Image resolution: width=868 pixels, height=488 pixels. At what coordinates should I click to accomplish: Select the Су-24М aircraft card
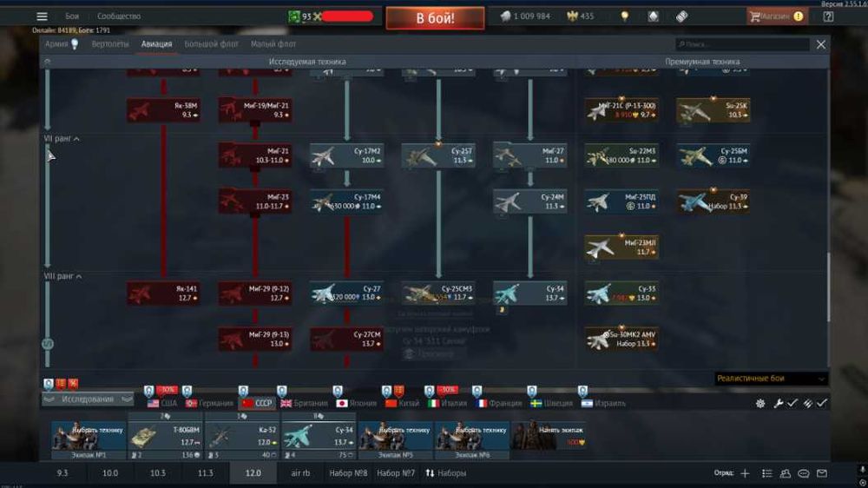coord(529,201)
